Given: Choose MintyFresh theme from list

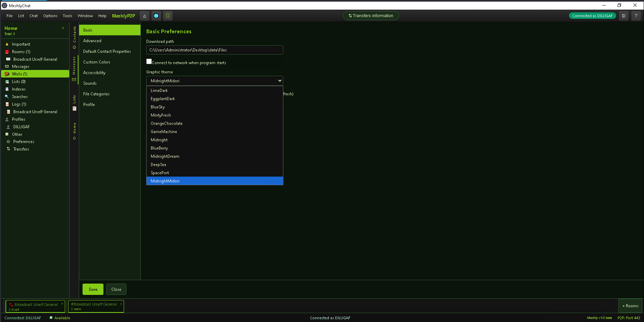Looking at the screenshot, I should tap(215, 115).
